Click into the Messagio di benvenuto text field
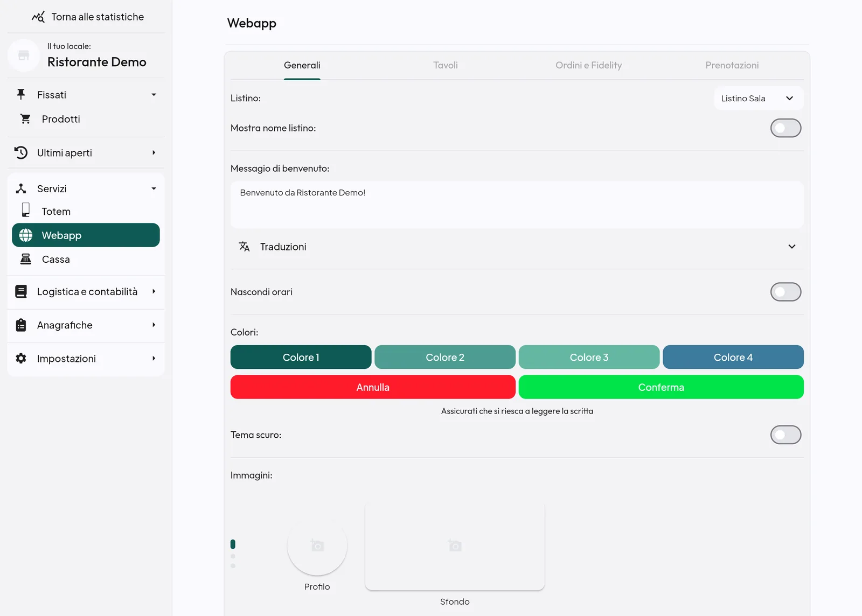Viewport: 862px width, 616px height. click(517, 205)
